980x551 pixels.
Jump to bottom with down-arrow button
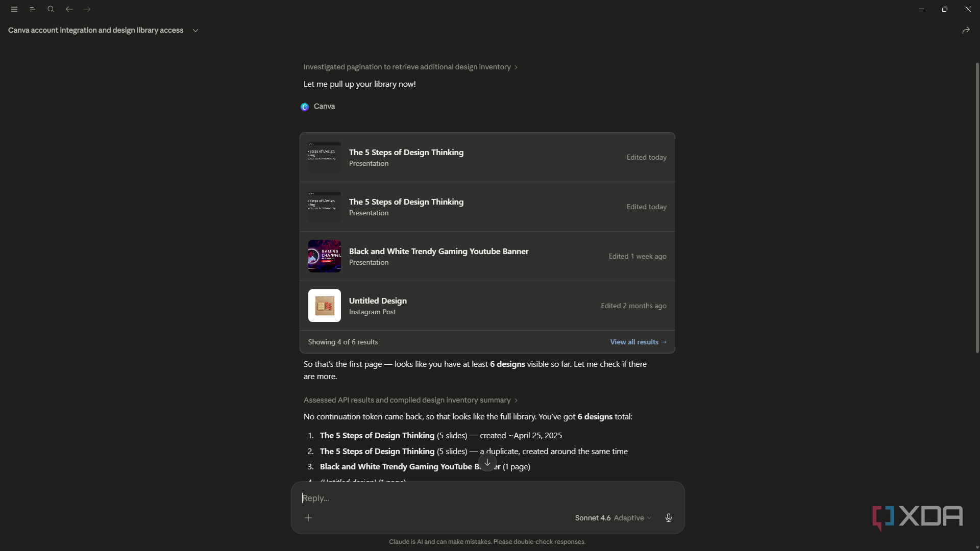click(487, 463)
